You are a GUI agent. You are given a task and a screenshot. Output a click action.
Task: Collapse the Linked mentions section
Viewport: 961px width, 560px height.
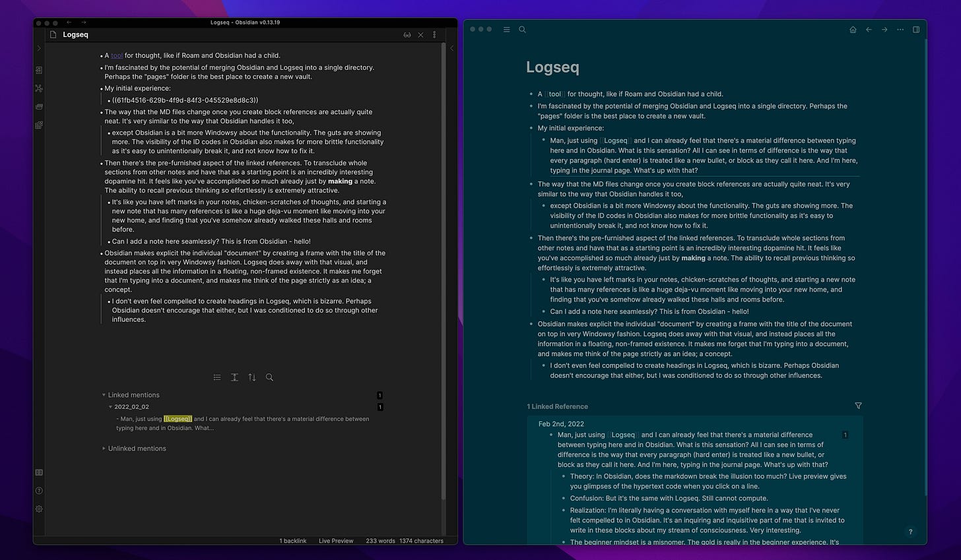[104, 395]
